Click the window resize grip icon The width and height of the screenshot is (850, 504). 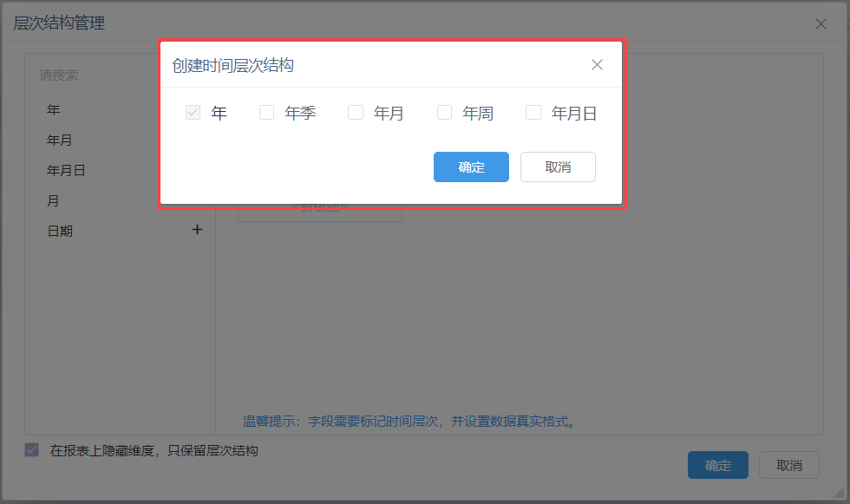[x=840, y=492]
